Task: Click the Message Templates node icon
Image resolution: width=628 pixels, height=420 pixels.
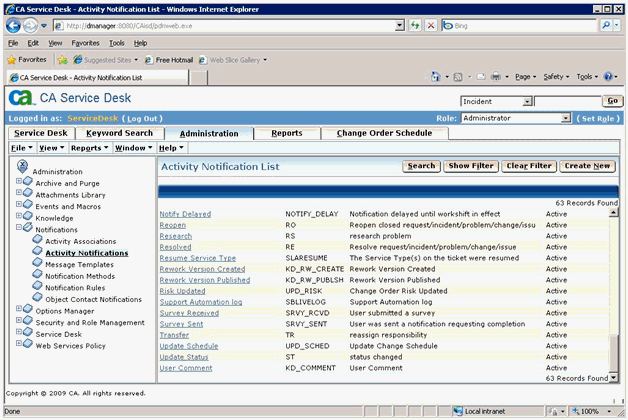Action: [x=37, y=263]
